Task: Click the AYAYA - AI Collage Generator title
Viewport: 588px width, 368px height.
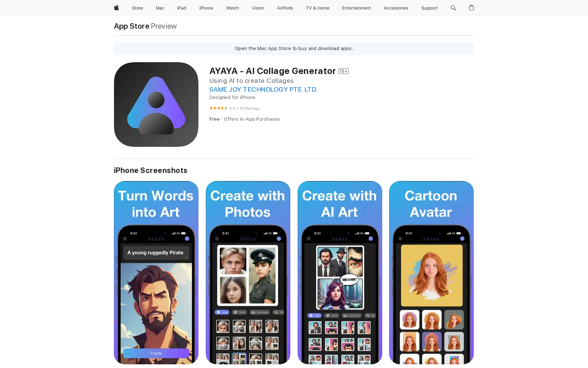Action: tap(272, 71)
